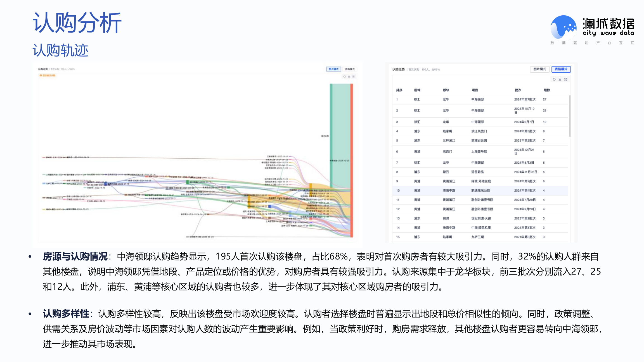The image size is (644, 362).
Task: Click the count 25 in row 2
Action: [x=544, y=111]
